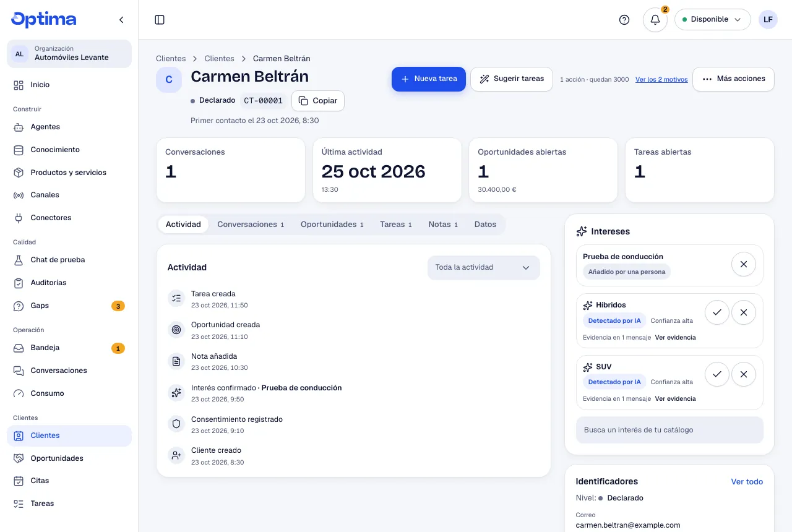This screenshot has width=792, height=532.
Task: Confirm the SUV interest with the checkmark
Action: pos(717,374)
